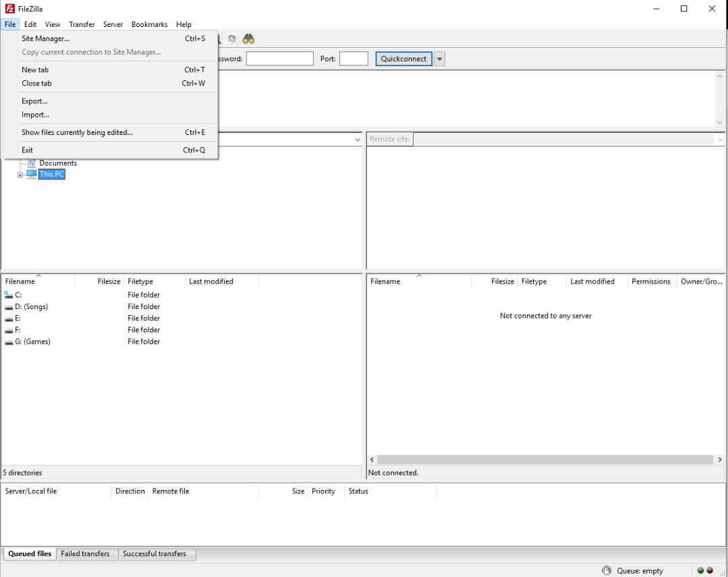The width and height of the screenshot is (728, 577).
Task: Open Quickconnect history dropdown arrow
Action: pyautogui.click(x=440, y=59)
